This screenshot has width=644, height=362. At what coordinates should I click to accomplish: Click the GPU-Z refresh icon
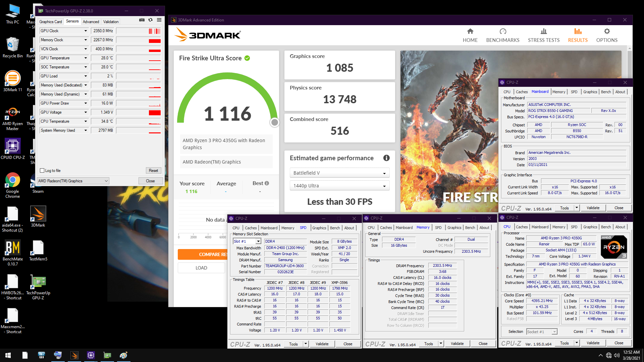(x=151, y=20)
